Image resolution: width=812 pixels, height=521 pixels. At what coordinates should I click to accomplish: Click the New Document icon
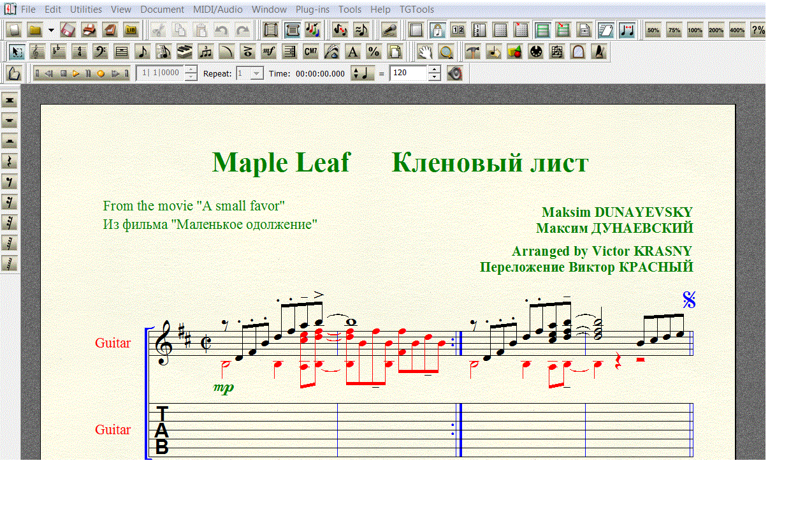(x=14, y=30)
